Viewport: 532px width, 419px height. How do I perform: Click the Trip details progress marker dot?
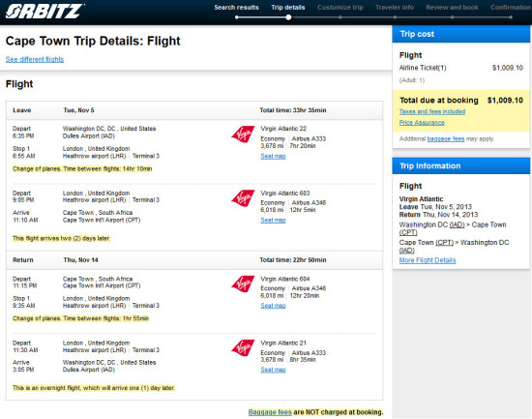288,17
